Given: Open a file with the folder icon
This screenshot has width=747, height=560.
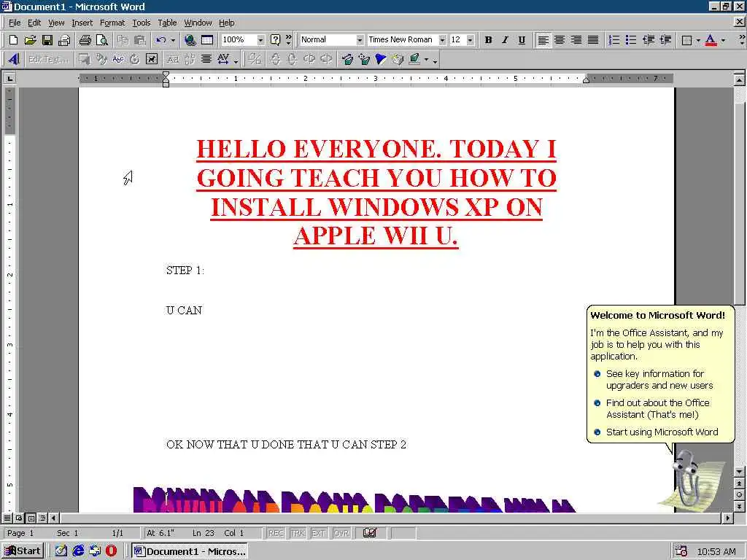Looking at the screenshot, I should [x=30, y=40].
